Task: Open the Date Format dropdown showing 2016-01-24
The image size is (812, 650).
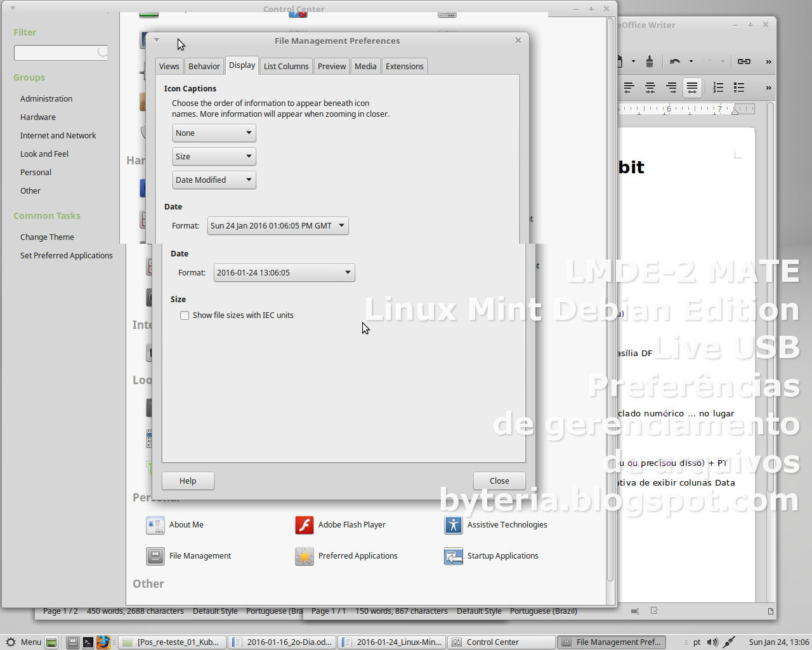Action: point(284,272)
